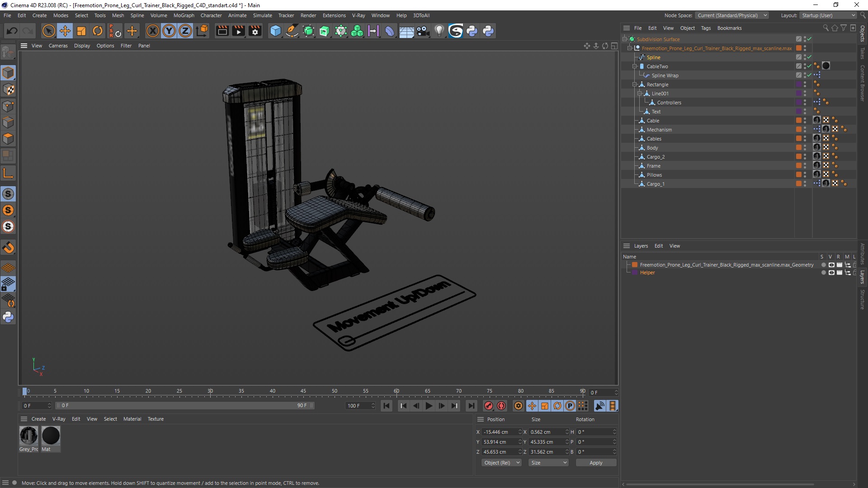Switch to Model mode
Viewport: 868px width, 488px height.
coord(8,73)
